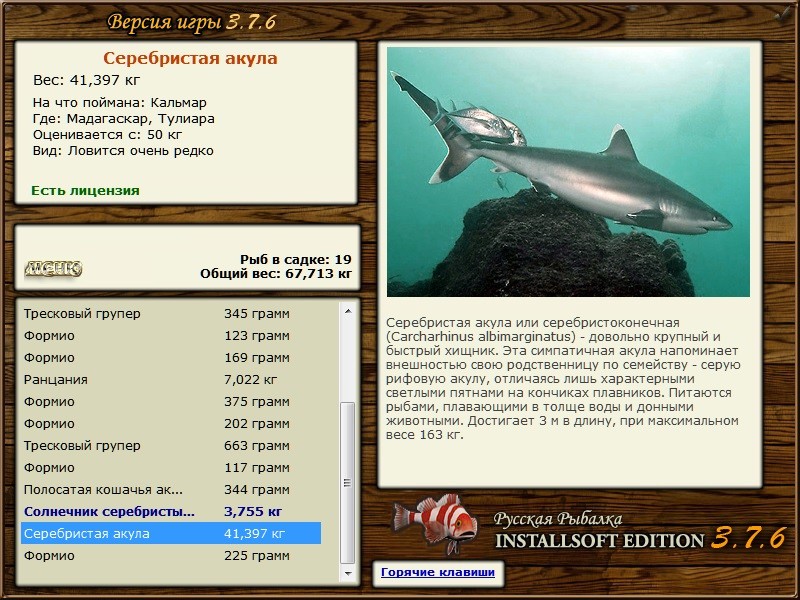Click the Вес: 41,397 кг line
The width and height of the screenshot is (800, 600).
coord(86,80)
